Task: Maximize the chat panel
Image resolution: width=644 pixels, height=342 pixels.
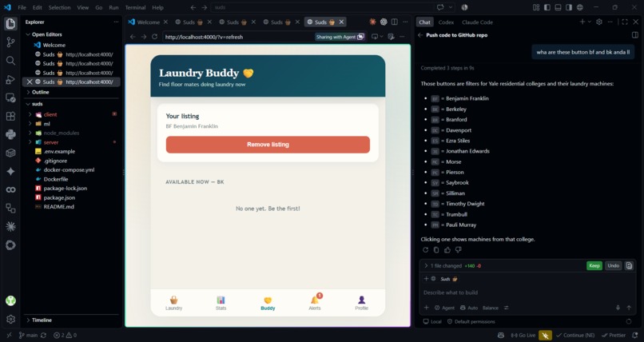Action: pos(625,22)
